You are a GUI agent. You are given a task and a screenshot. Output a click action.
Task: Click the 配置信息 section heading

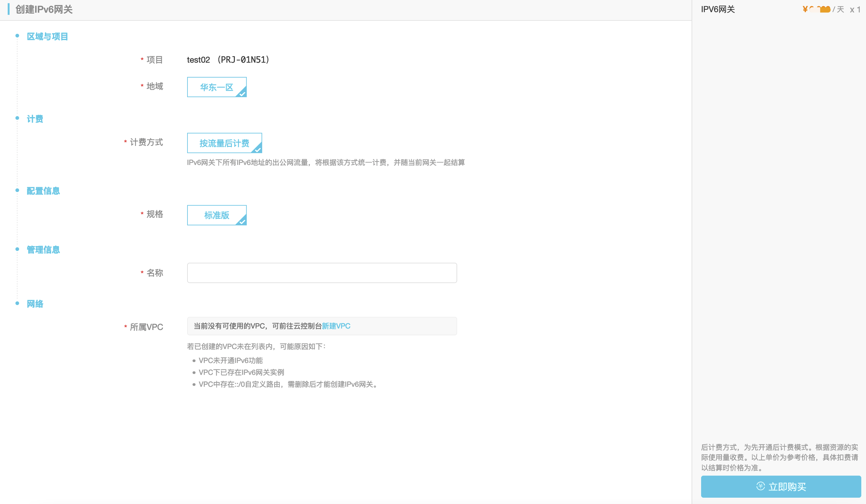pyautogui.click(x=43, y=191)
